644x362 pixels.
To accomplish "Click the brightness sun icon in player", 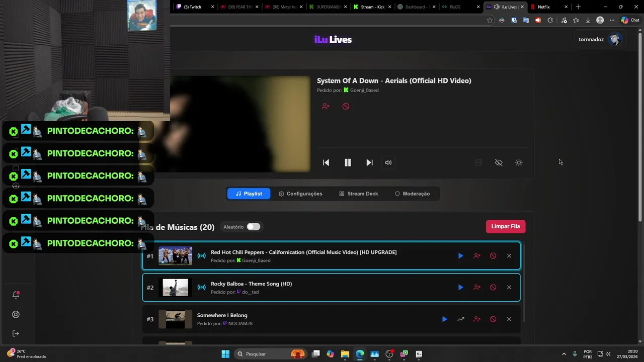I will click(519, 162).
